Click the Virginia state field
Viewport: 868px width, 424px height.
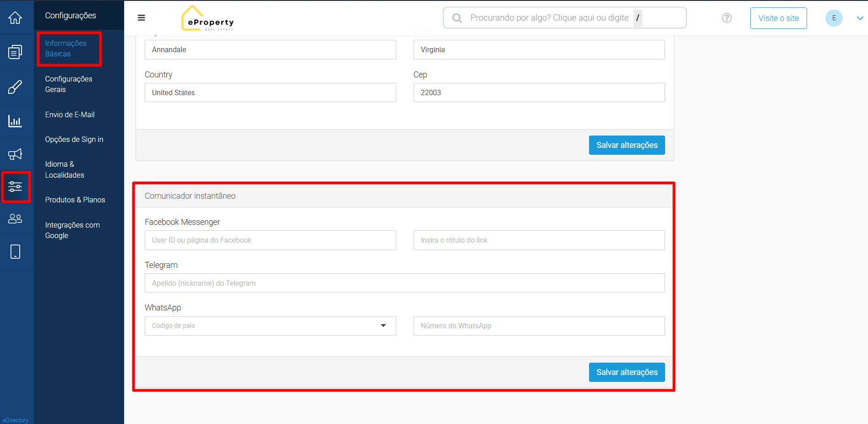(x=539, y=49)
